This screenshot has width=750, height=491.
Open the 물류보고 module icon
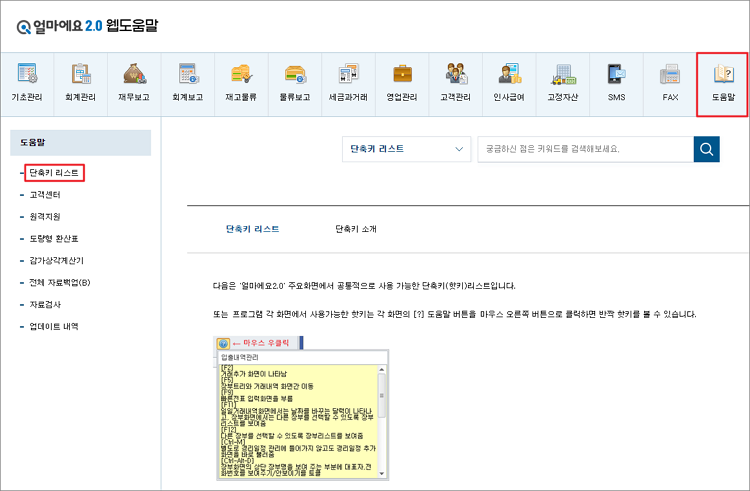tap(295, 74)
